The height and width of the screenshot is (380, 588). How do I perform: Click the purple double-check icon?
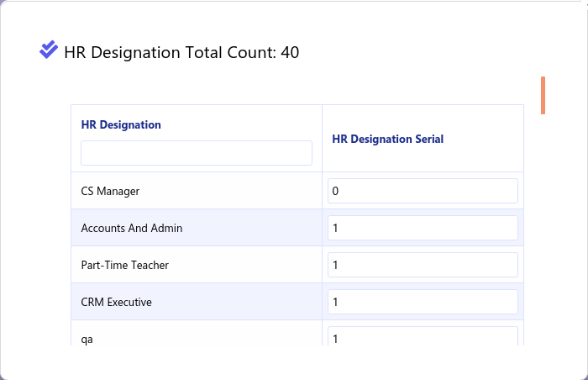point(49,50)
